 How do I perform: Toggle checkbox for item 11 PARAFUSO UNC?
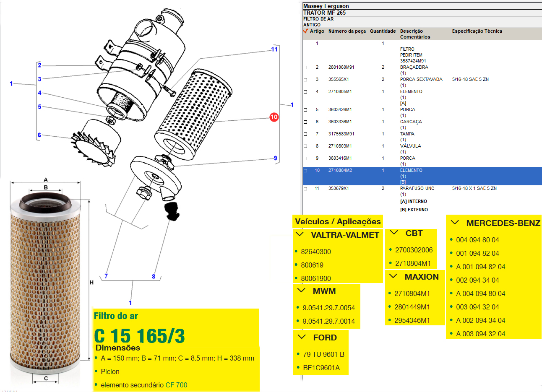[305, 189]
